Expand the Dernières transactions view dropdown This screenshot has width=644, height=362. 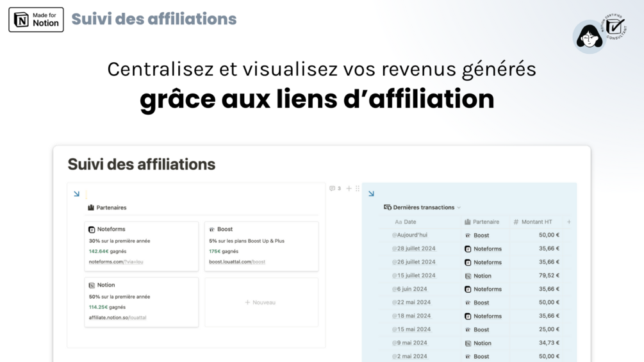tap(459, 208)
